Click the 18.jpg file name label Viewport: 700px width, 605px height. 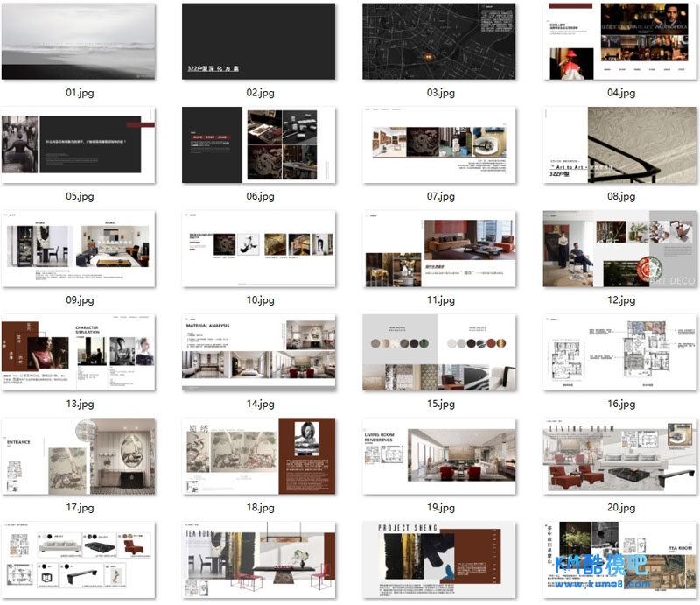click(259, 508)
